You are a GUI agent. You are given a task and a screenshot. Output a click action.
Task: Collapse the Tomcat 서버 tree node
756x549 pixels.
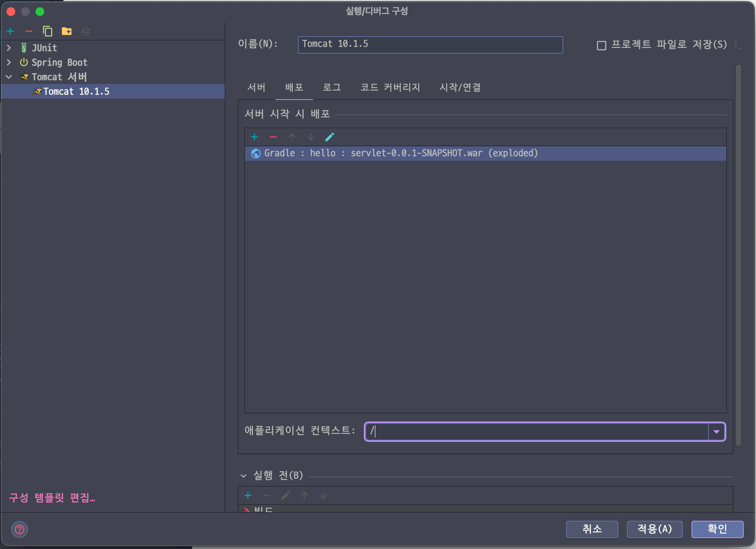tap(9, 77)
